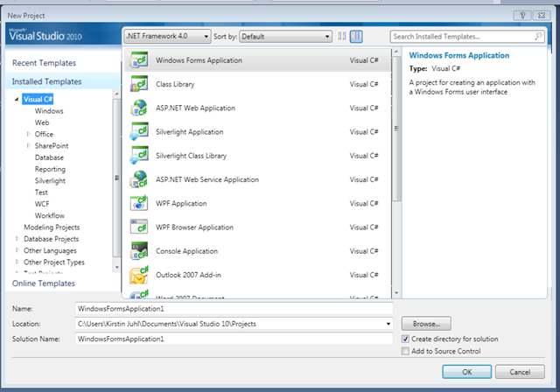The width and height of the screenshot is (560, 392).
Task: Open the .NET Framework 4.0 dropdown
Action: click(167, 36)
